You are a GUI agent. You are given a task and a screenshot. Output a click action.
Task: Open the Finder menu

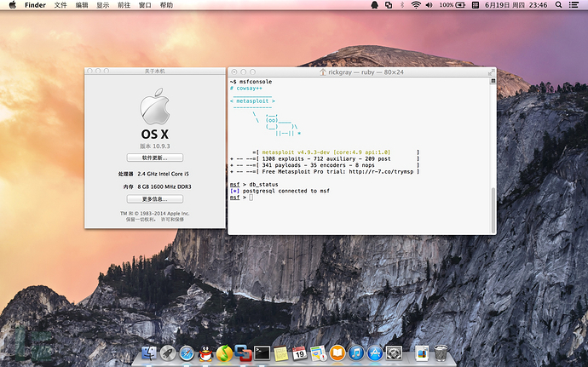click(35, 5)
